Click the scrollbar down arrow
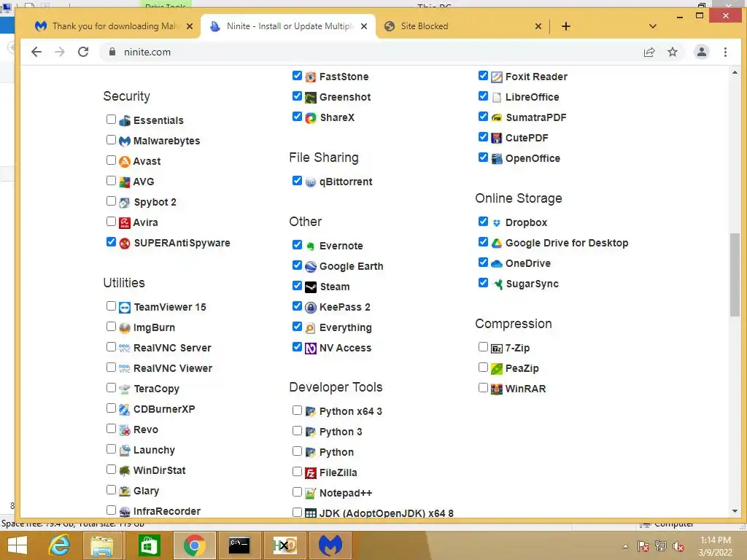 pos(735,511)
